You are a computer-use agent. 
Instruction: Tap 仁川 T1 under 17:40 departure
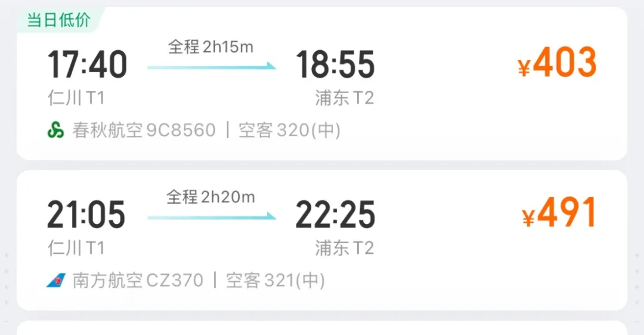pyautogui.click(x=76, y=98)
